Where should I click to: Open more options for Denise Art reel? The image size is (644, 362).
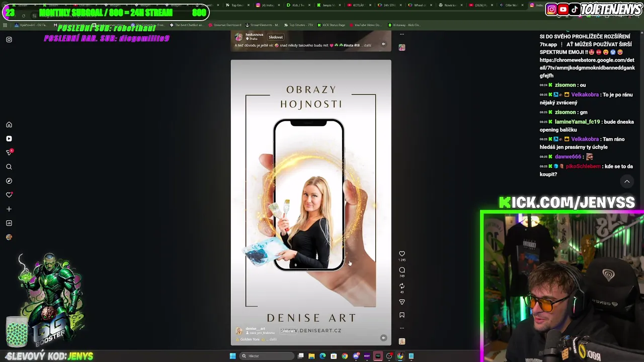[x=401, y=328]
